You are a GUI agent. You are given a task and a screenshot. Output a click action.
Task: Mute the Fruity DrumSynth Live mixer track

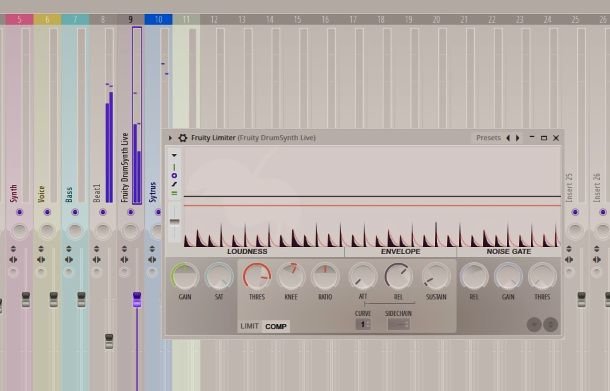131,212
